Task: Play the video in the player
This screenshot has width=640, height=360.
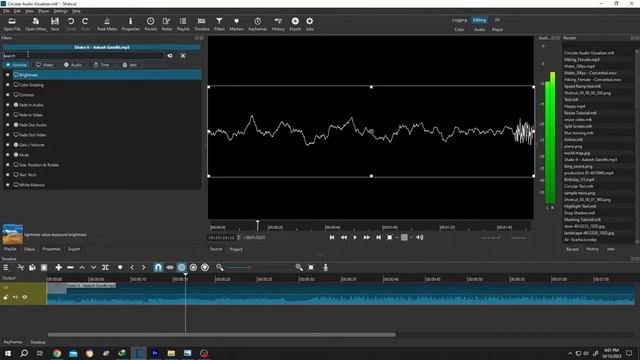Action: coord(355,237)
